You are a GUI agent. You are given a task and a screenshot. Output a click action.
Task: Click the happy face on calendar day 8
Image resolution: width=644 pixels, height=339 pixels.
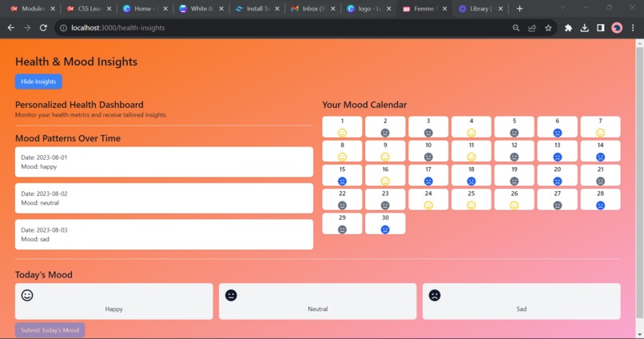click(342, 157)
